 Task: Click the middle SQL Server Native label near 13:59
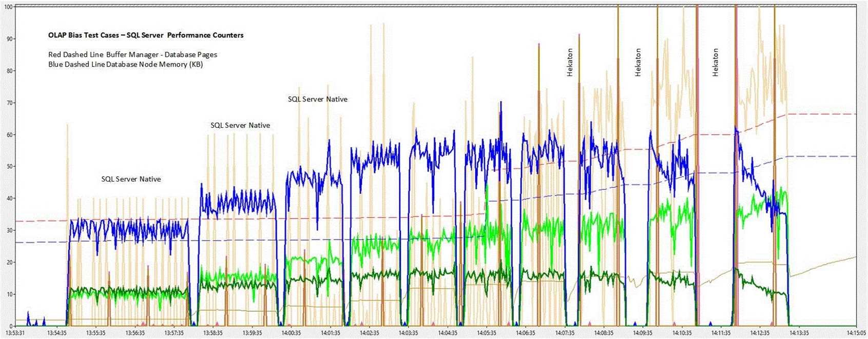pos(240,125)
